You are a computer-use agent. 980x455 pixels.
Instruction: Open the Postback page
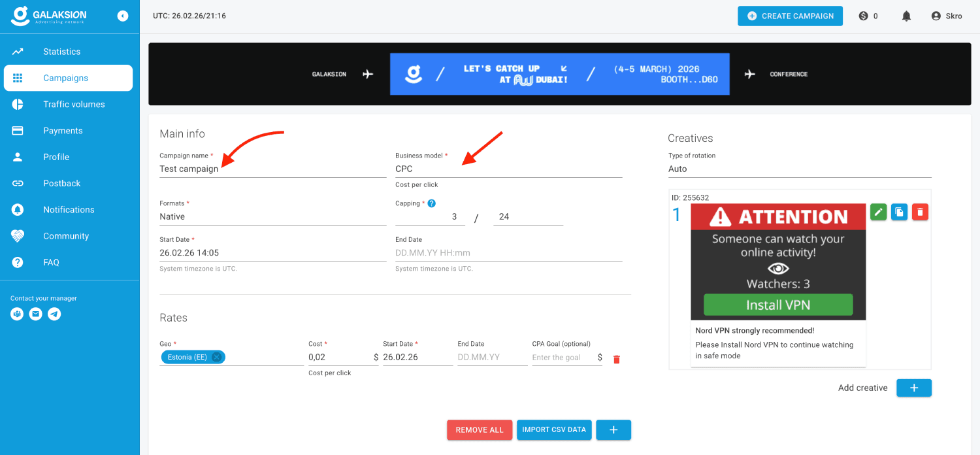[x=68, y=183]
